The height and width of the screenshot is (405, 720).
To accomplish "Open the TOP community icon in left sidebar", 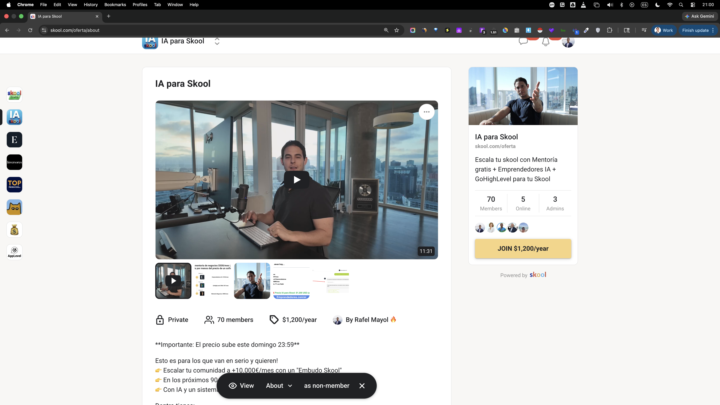I will [x=14, y=185].
